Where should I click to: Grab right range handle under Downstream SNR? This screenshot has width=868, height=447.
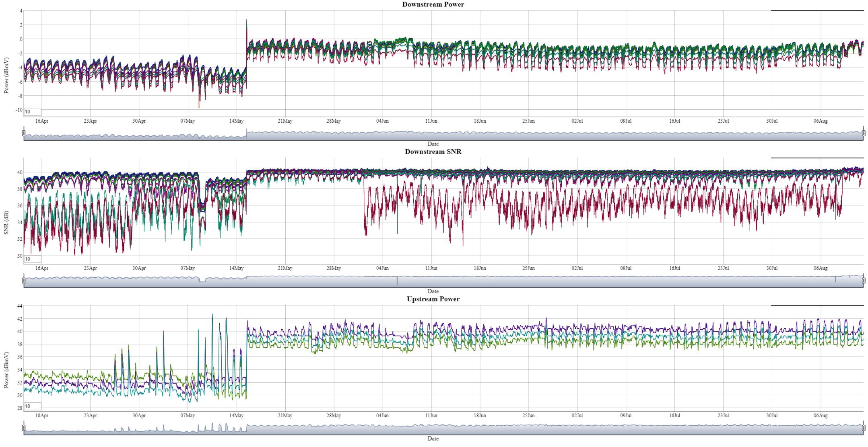click(864, 281)
